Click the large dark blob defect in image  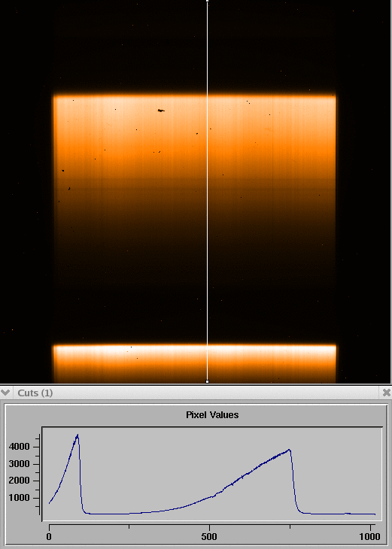(161, 111)
